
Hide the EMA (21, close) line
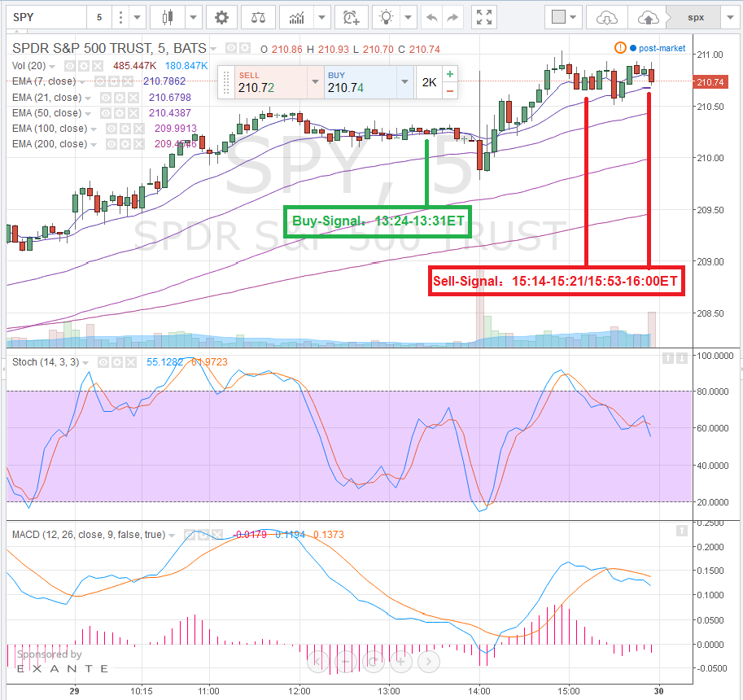106,98
